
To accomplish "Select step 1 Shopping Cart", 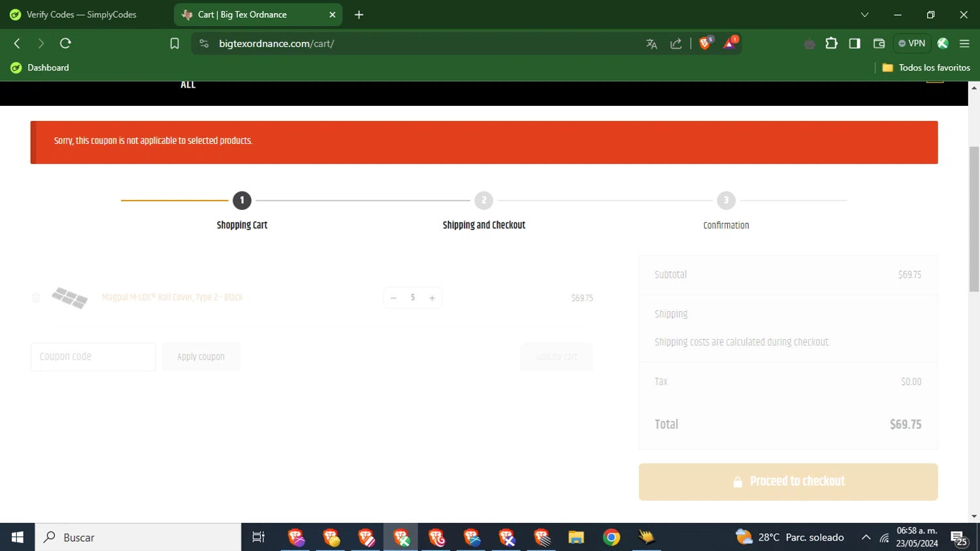I will (242, 212).
